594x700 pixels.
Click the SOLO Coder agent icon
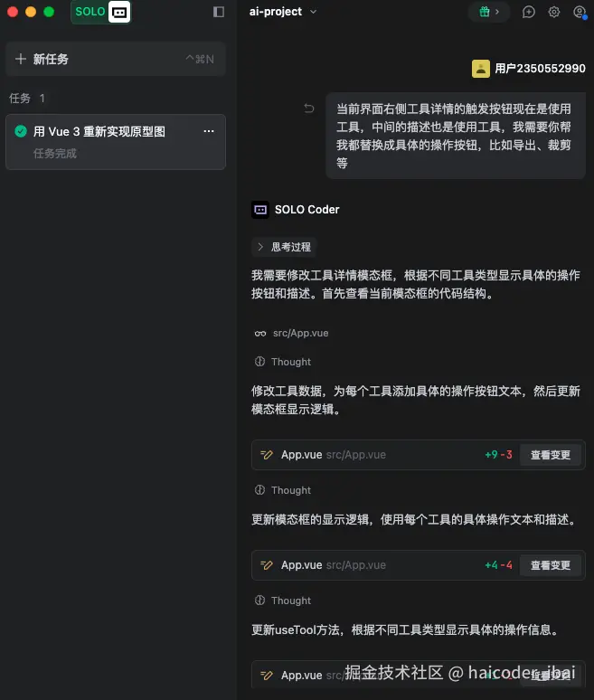coord(260,210)
